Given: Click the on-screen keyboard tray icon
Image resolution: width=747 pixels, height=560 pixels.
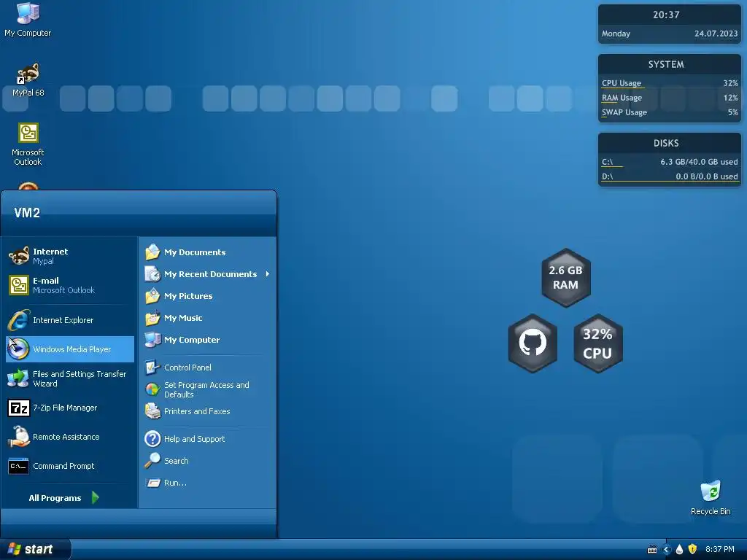Looking at the screenshot, I should point(652,550).
